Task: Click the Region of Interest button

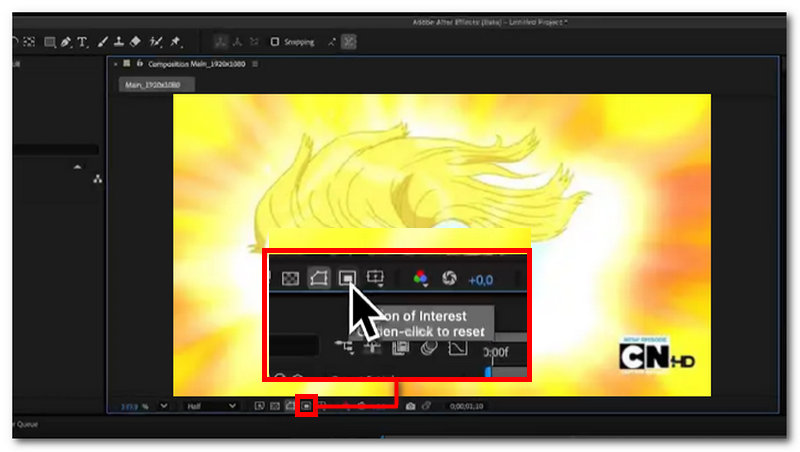Action: [306, 406]
